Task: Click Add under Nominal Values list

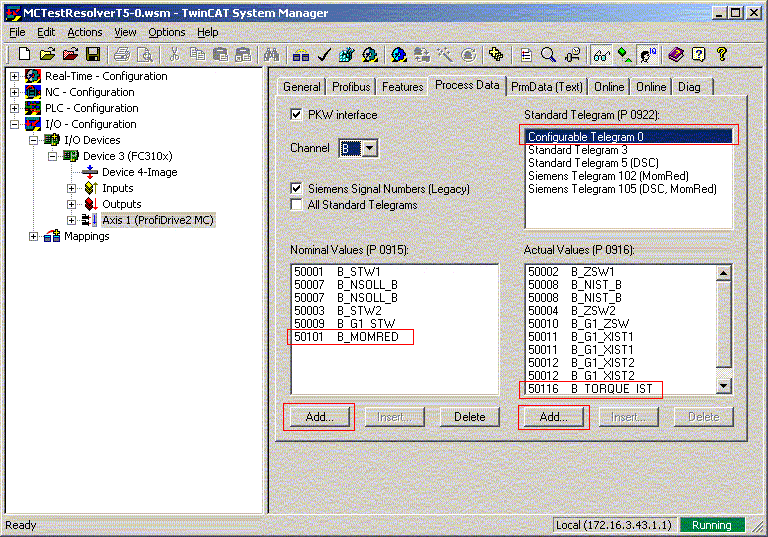Action: pos(319,417)
